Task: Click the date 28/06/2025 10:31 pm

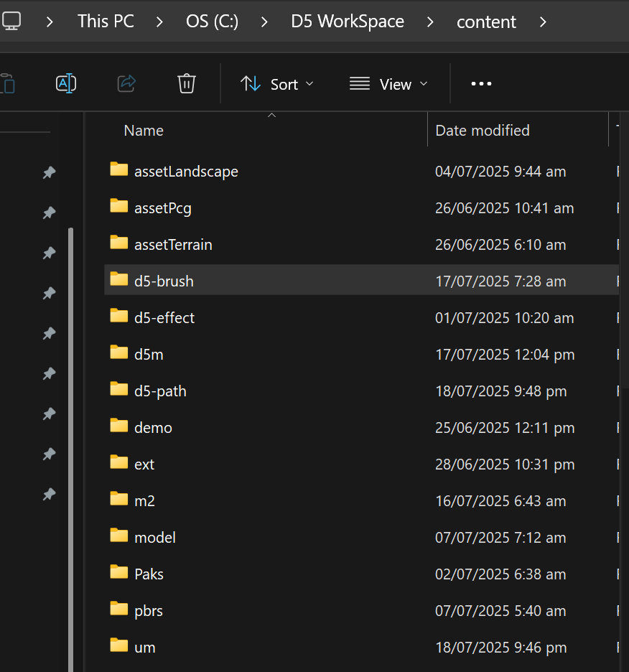Action: click(x=505, y=465)
